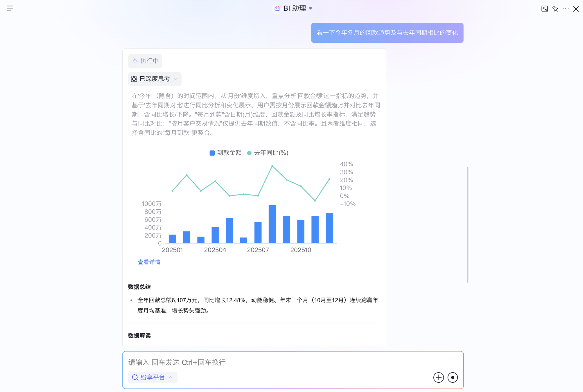The image size is (583, 392).
Task: Click the tallest bar for 202508
Action: point(272,224)
